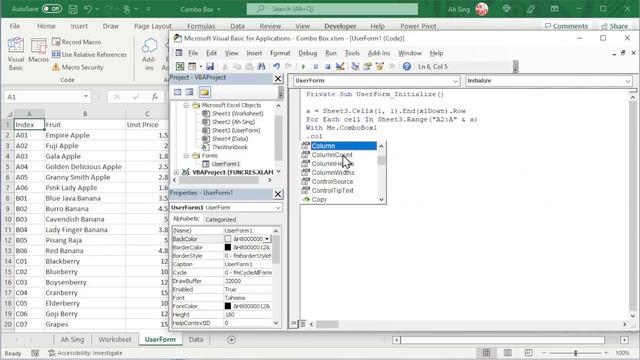Click the Share button
Viewport: 640px width, 360px height.
click(x=614, y=26)
